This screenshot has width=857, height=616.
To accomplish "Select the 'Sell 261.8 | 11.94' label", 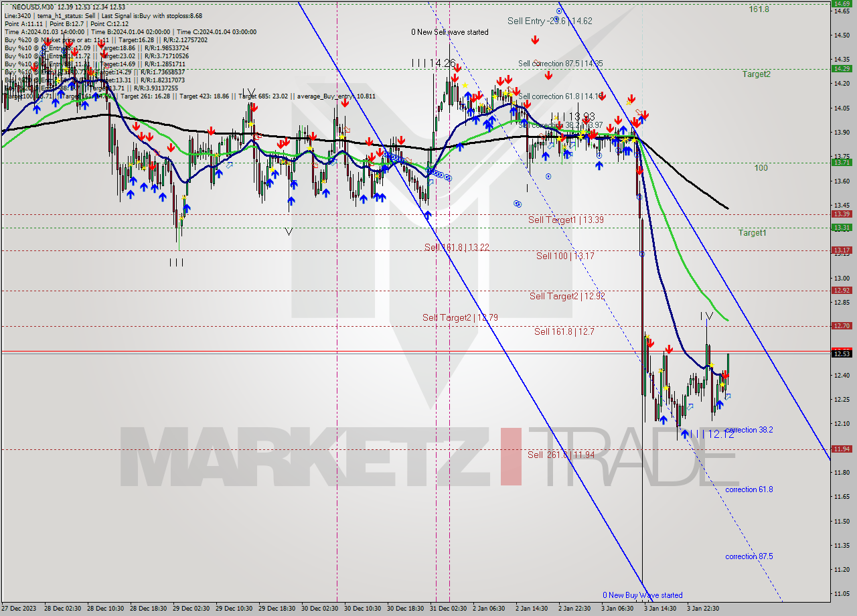I will point(561,455).
